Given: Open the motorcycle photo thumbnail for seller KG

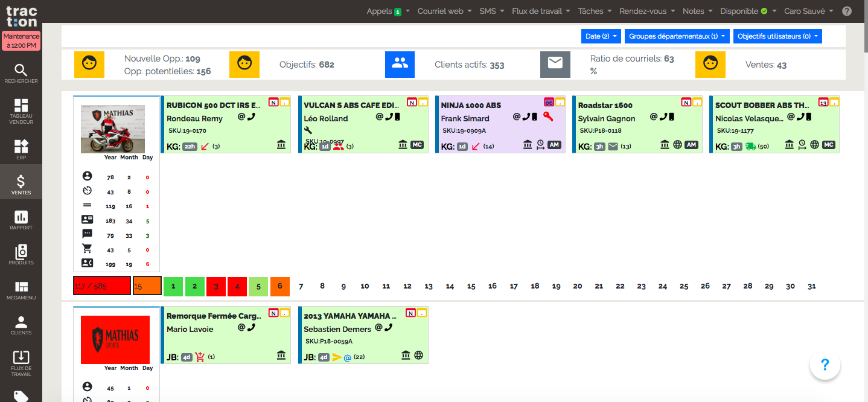Looking at the screenshot, I should coord(113,129).
